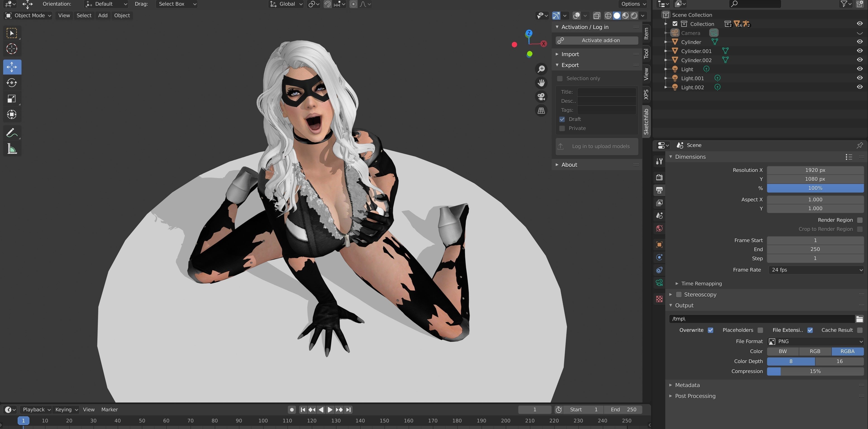The width and height of the screenshot is (868, 429).
Task: Uncheck the Draft checkbox
Action: coord(562,119)
